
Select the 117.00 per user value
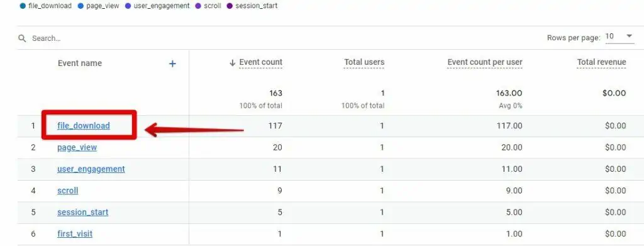click(x=509, y=126)
